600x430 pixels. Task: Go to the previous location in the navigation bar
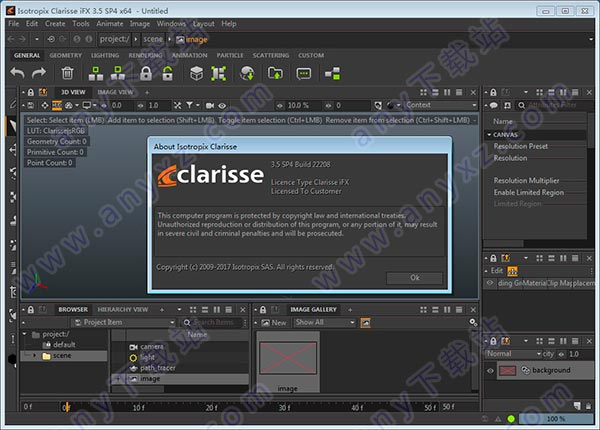[11, 39]
